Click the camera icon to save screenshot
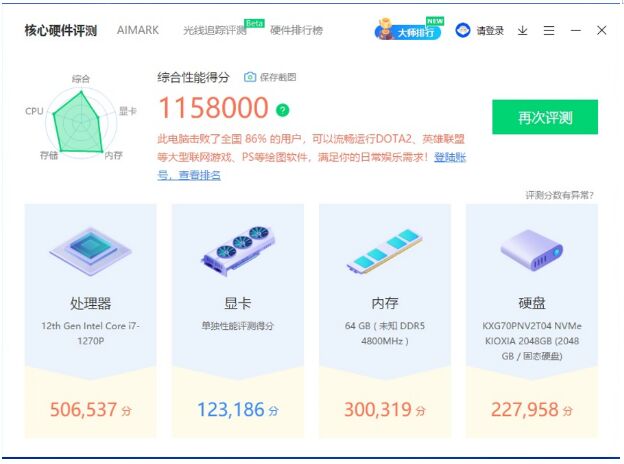Viewport: 624px width, 464px height. [250, 77]
